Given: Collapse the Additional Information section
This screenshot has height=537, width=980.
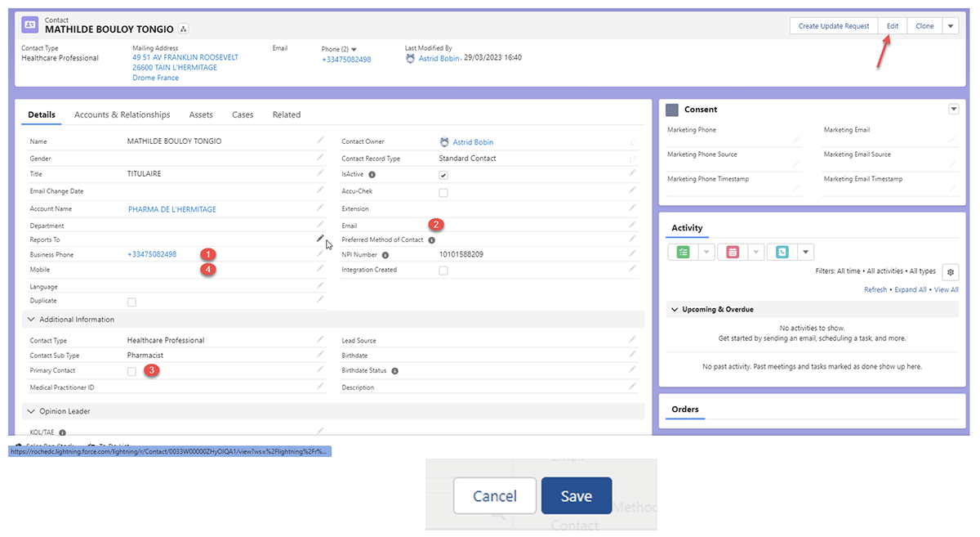Looking at the screenshot, I should 32,320.
